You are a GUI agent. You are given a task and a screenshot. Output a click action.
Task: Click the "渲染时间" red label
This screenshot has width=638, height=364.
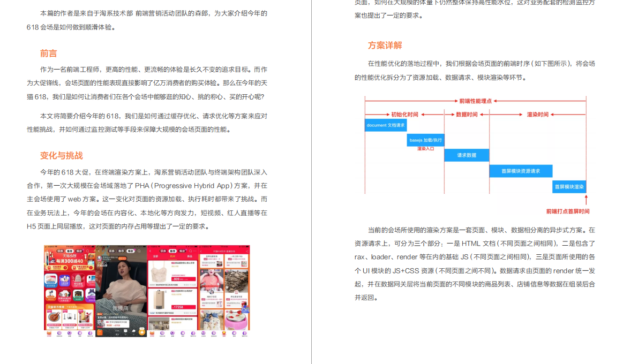tap(537, 115)
